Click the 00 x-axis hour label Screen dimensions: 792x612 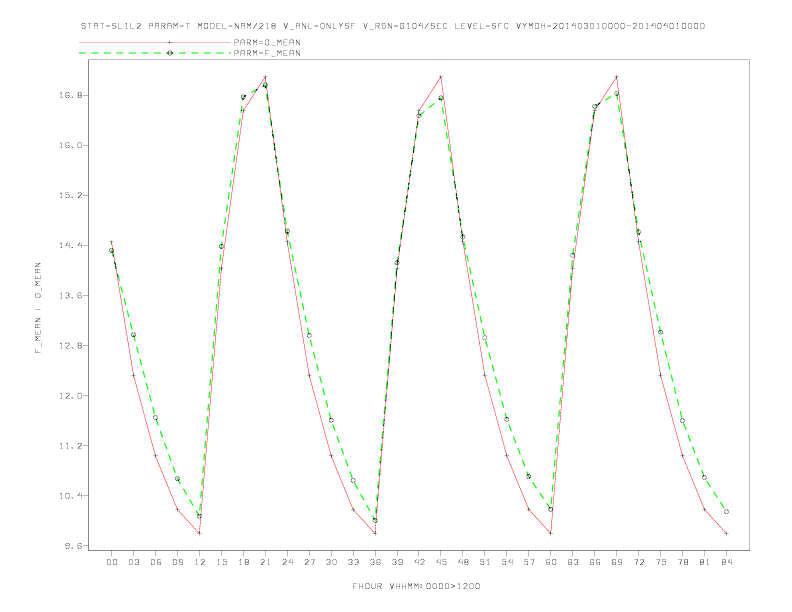coord(112,562)
